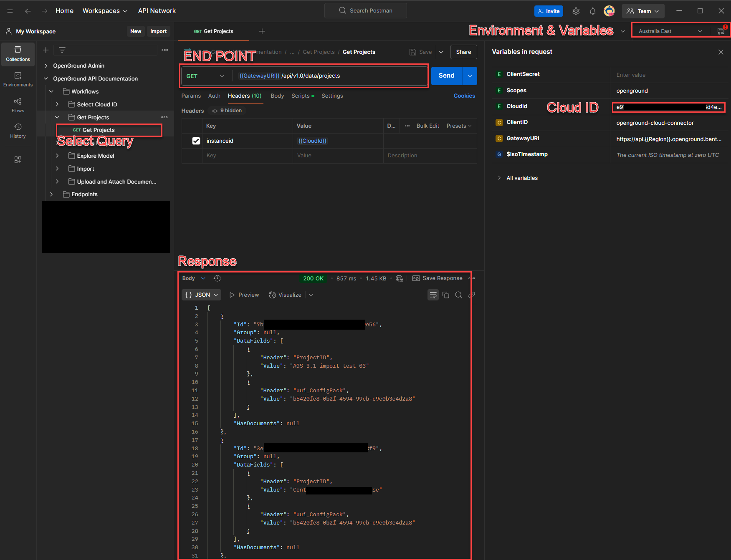Expand the Select Cloud ID folder
The image size is (731, 560).
[57, 105]
